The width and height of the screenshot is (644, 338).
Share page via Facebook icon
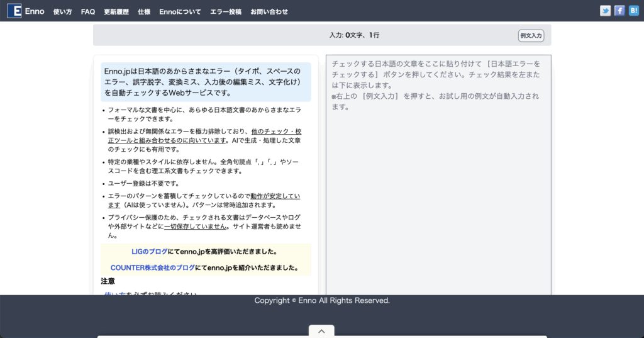click(619, 11)
